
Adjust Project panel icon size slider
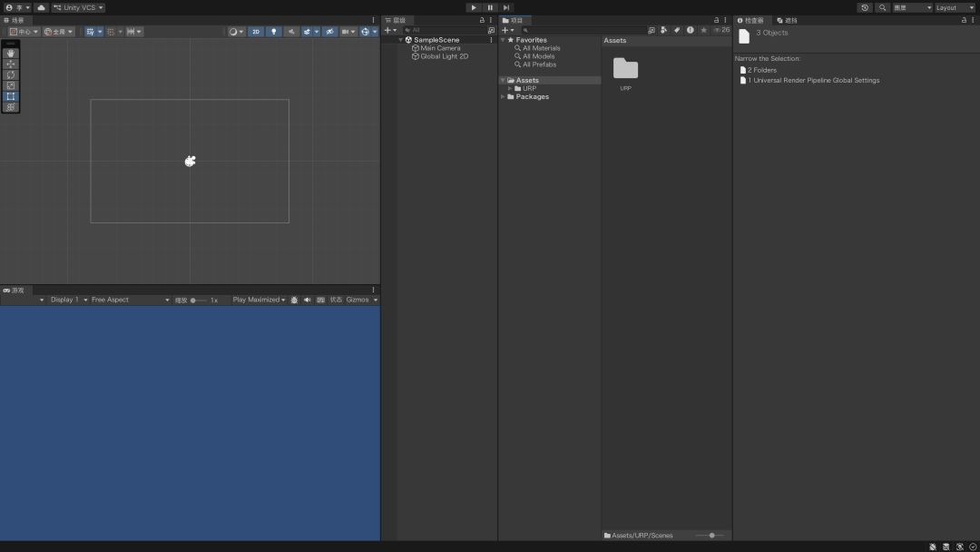(710, 536)
